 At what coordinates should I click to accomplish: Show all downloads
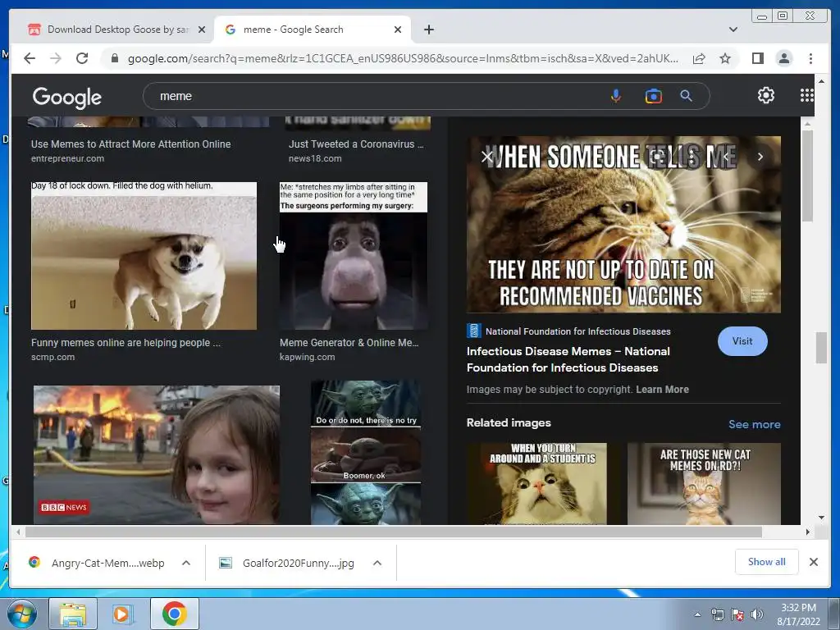(x=767, y=562)
